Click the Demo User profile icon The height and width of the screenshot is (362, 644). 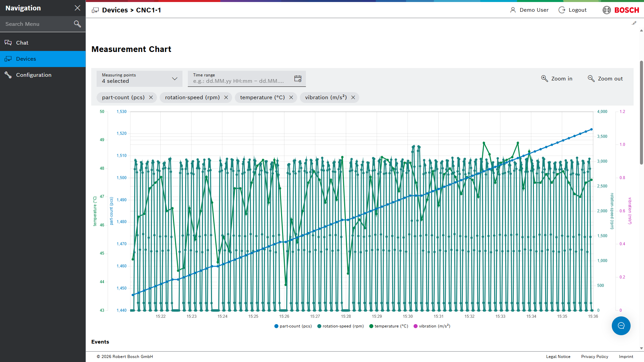point(513,10)
